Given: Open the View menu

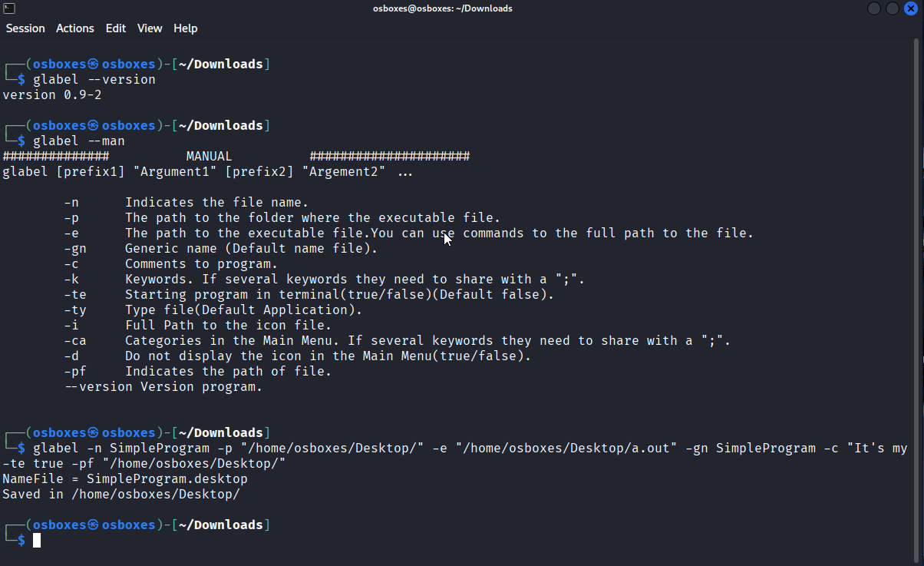Looking at the screenshot, I should 150,28.
